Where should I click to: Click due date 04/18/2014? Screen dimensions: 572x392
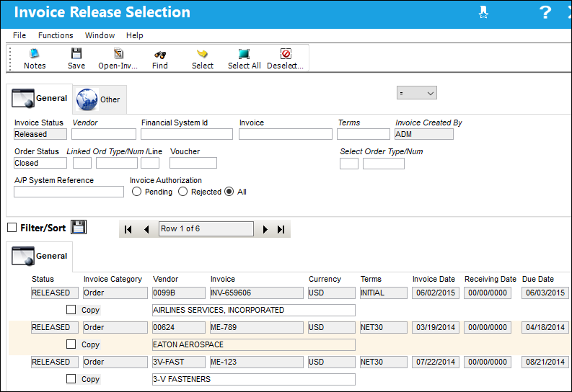click(545, 328)
